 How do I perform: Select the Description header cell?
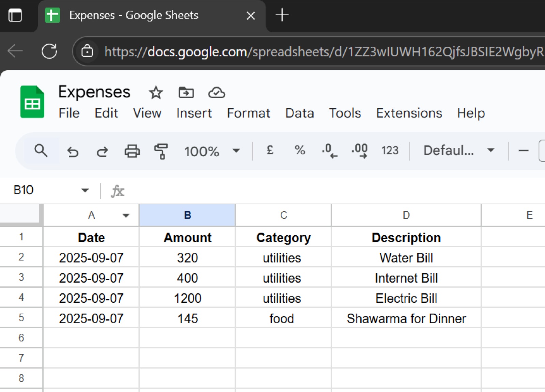pos(406,237)
